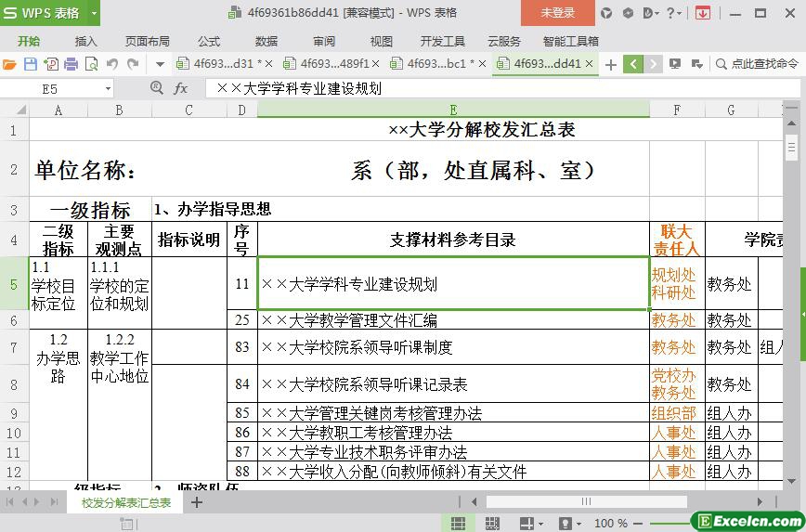Click the zoom magnifier icon beside fx

(157, 88)
